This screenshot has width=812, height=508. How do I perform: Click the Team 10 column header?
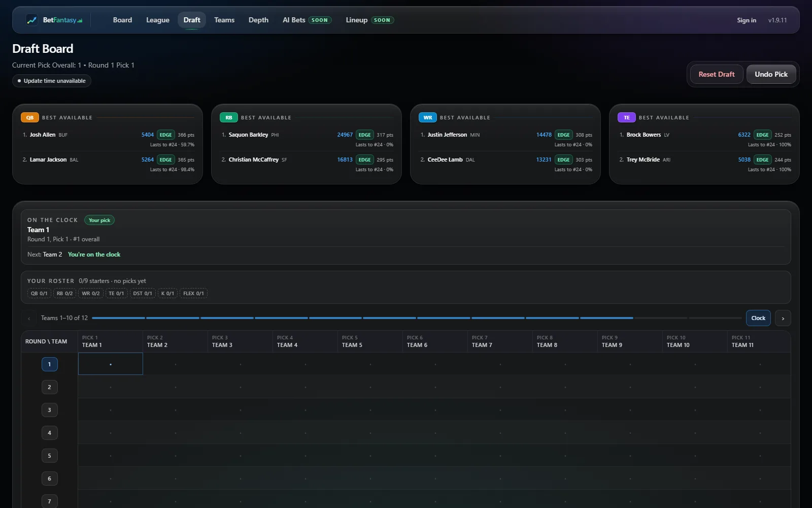pos(695,341)
